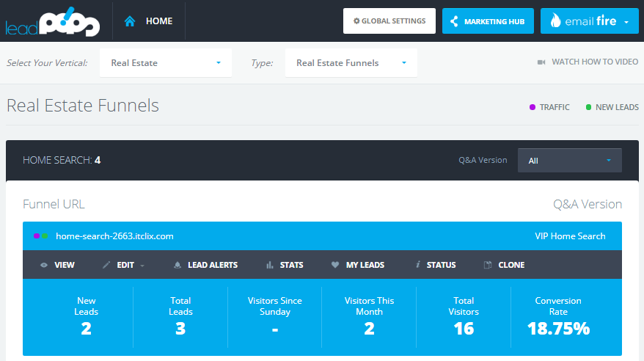Open the Real Estate Funnels type dropdown
Image resolution: width=644 pixels, height=361 pixels.
pyautogui.click(x=351, y=63)
